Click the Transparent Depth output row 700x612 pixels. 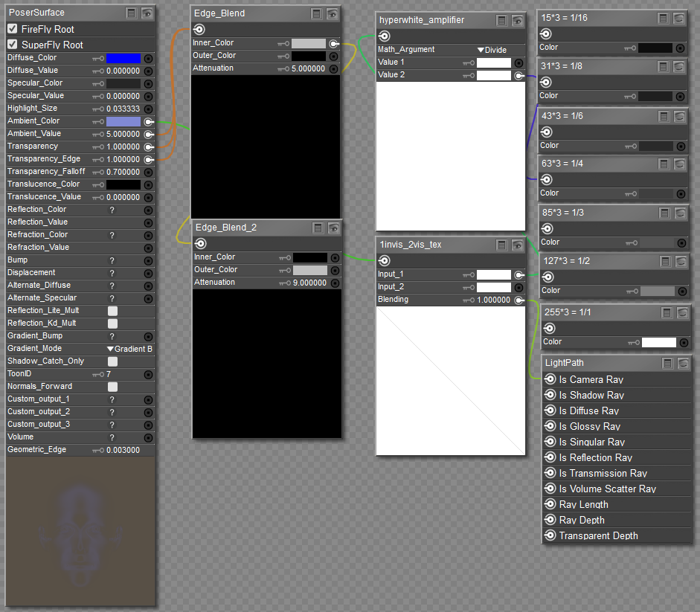[x=598, y=535]
